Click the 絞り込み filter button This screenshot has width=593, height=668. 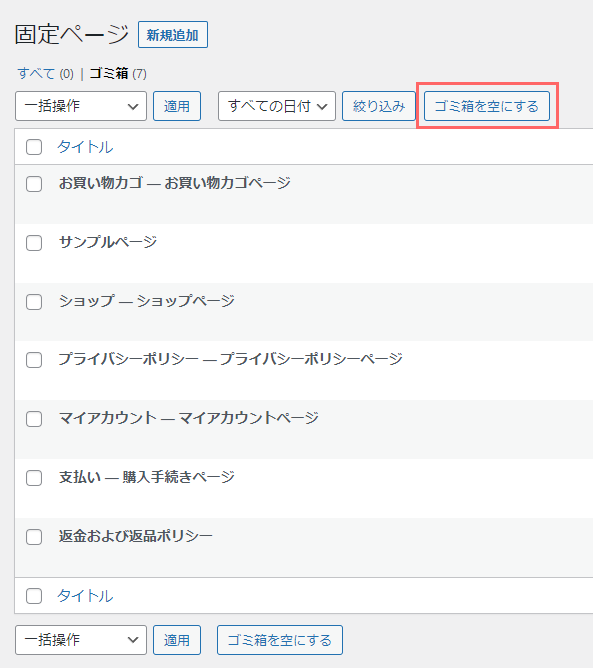tap(379, 106)
